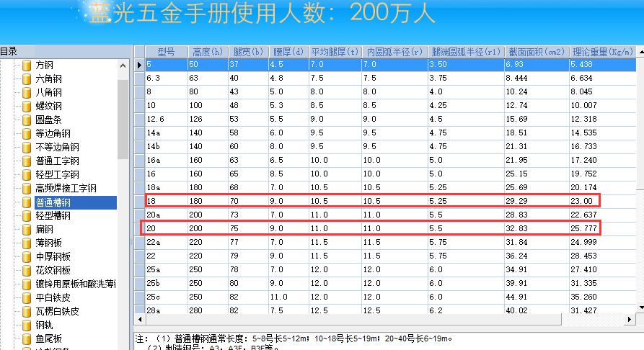Click the row selector for row 6.3
This screenshot has width=644, height=350.
coord(140,78)
